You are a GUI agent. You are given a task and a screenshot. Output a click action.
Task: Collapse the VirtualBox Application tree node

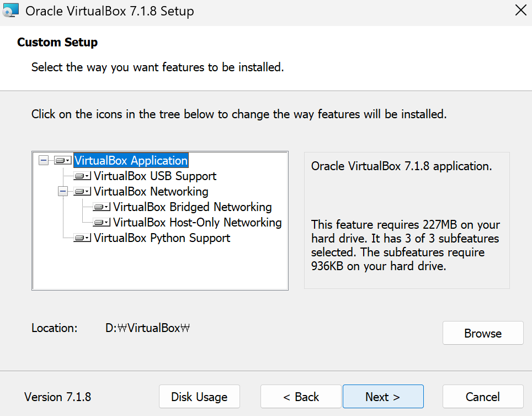click(x=44, y=160)
